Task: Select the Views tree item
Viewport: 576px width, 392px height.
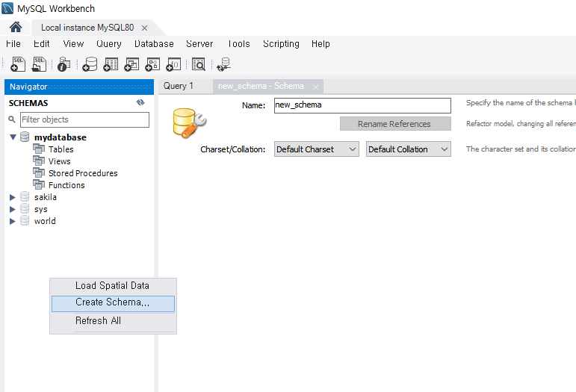Action: (x=60, y=161)
